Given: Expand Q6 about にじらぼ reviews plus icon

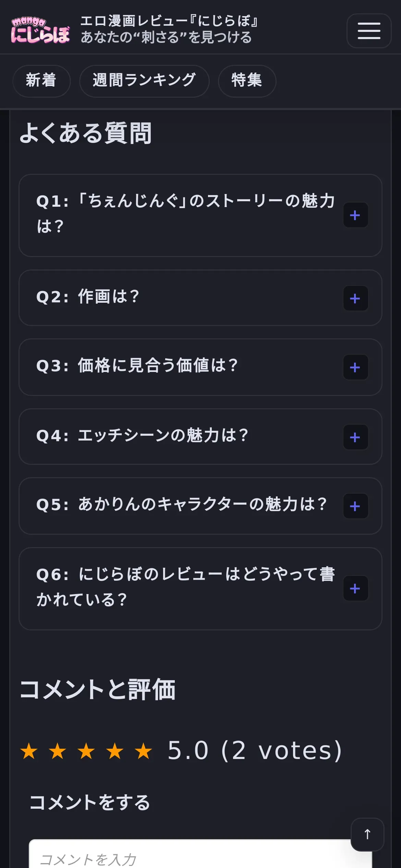Looking at the screenshot, I should click(355, 588).
